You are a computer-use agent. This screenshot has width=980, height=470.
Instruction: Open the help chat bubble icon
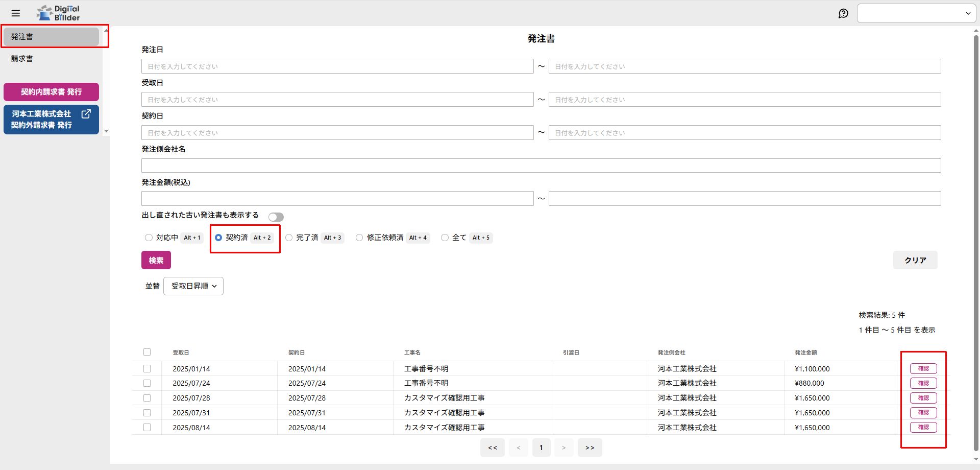[843, 13]
